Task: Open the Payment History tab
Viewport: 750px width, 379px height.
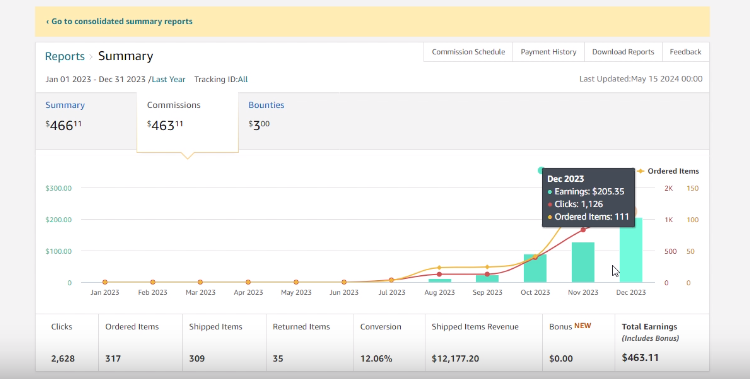Action: (548, 52)
